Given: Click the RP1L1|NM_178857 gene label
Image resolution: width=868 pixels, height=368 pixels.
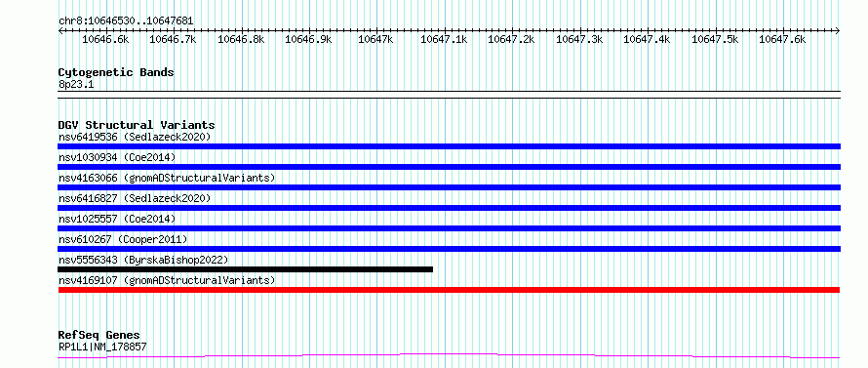Looking at the screenshot, I should tap(102, 347).
